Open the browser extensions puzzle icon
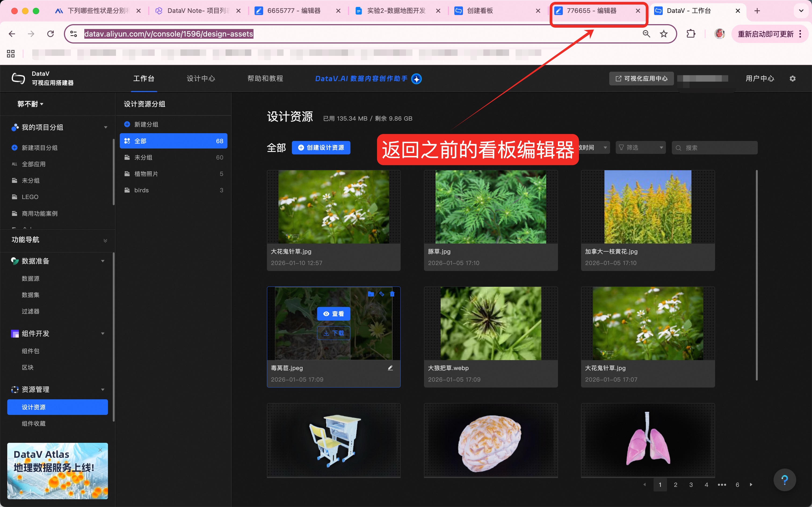The image size is (812, 507). 691,34
